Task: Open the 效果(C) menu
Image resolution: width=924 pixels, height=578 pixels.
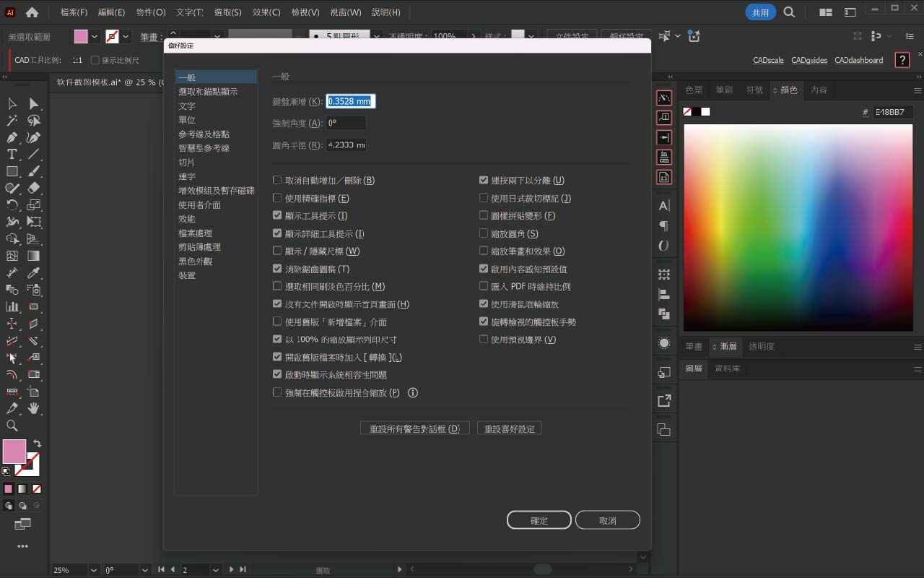Action: [266, 12]
